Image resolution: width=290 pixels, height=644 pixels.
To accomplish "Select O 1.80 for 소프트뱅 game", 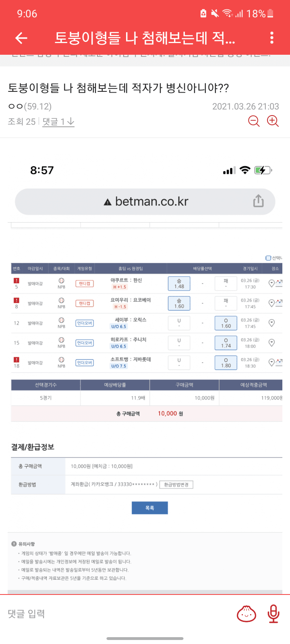I will tap(226, 363).
